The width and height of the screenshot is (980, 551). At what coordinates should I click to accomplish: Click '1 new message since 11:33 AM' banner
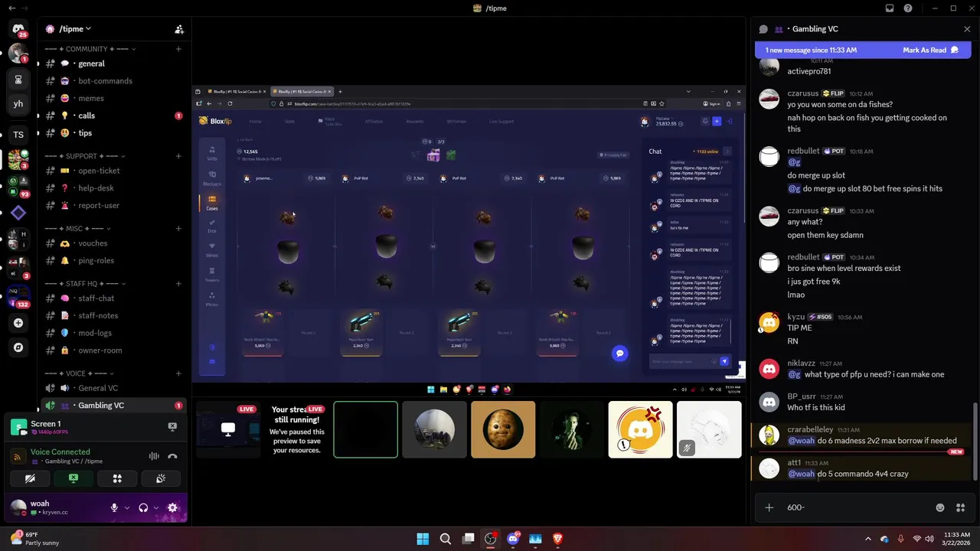(x=811, y=50)
